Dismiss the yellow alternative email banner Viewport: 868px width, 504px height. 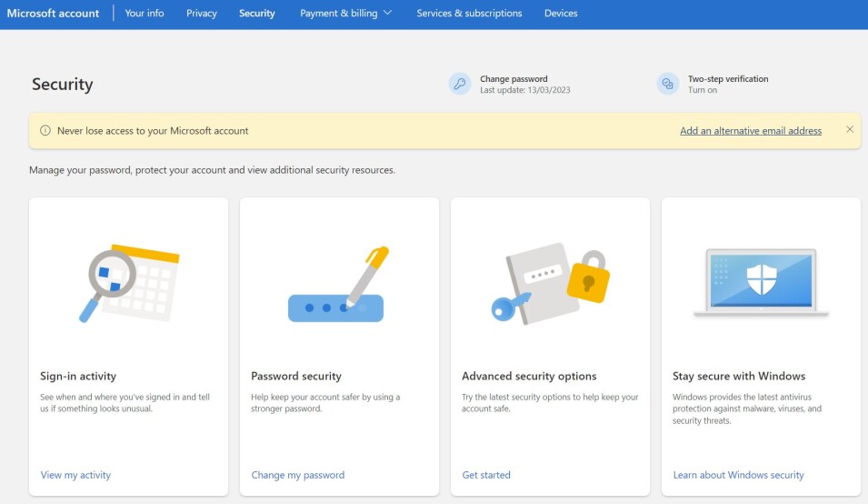[850, 129]
